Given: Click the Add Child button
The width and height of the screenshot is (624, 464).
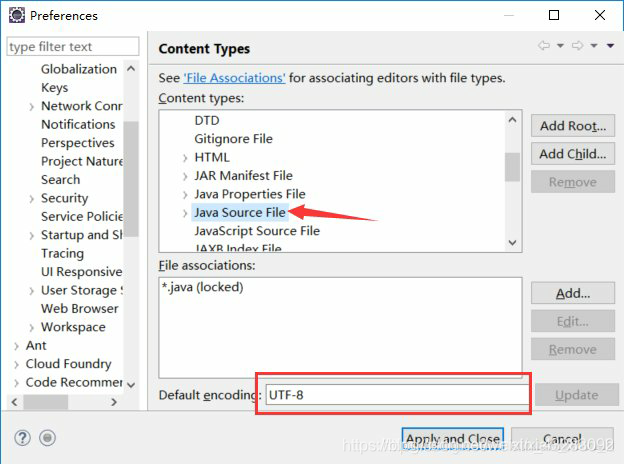Looking at the screenshot, I should point(573,154).
